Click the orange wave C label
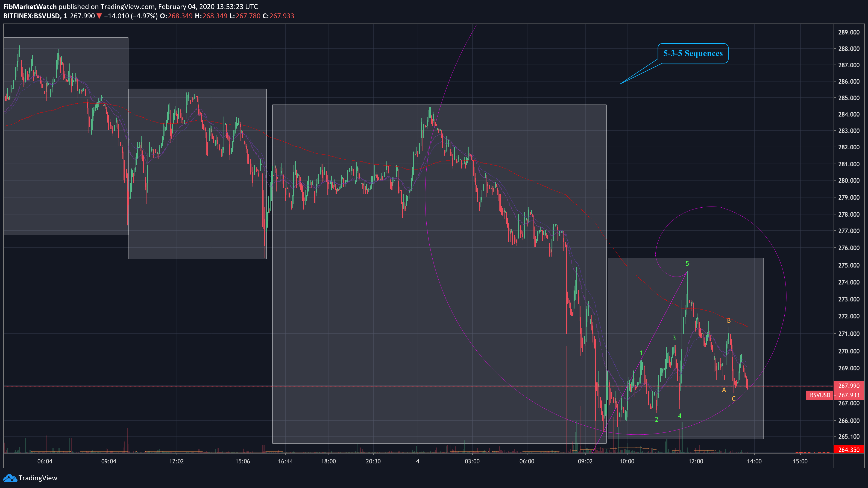The height and width of the screenshot is (488, 868). point(734,399)
